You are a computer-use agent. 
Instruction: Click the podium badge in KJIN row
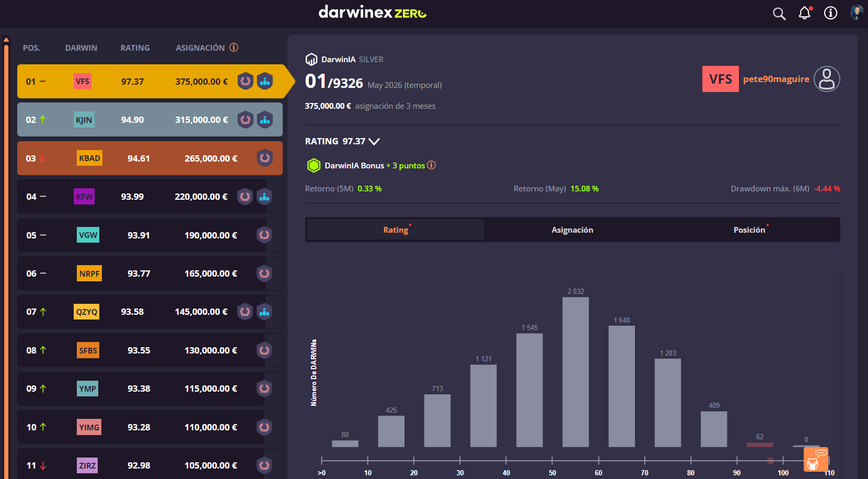pos(265,120)
